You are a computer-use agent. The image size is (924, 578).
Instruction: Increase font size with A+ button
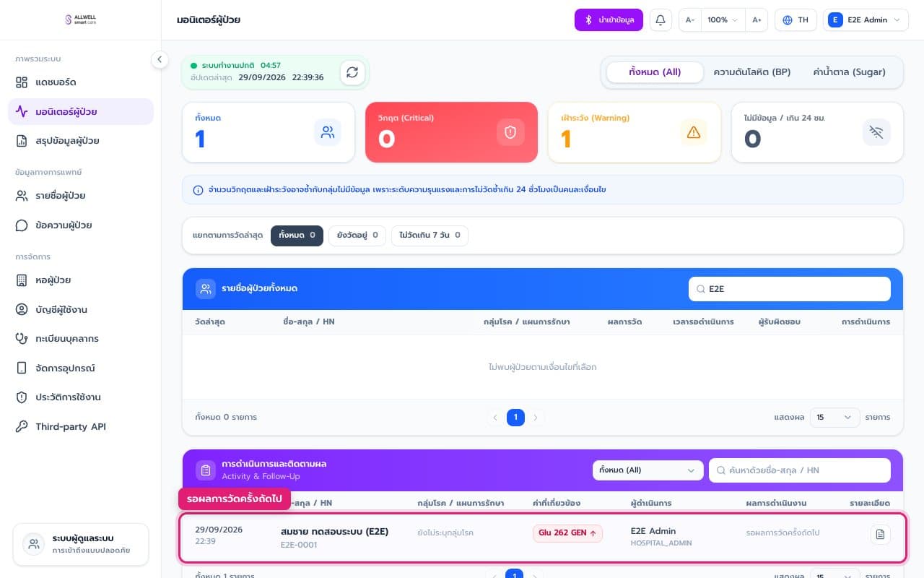coord(757,20)
